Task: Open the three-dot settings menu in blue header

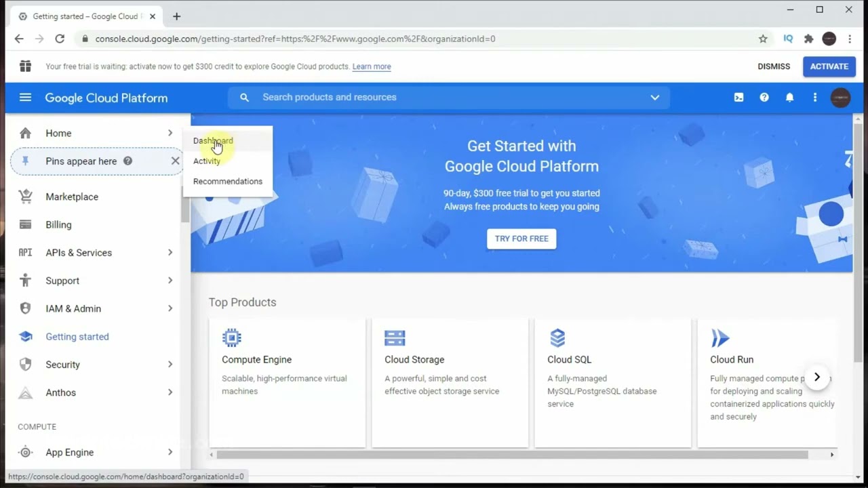Action: coord(815,98)
